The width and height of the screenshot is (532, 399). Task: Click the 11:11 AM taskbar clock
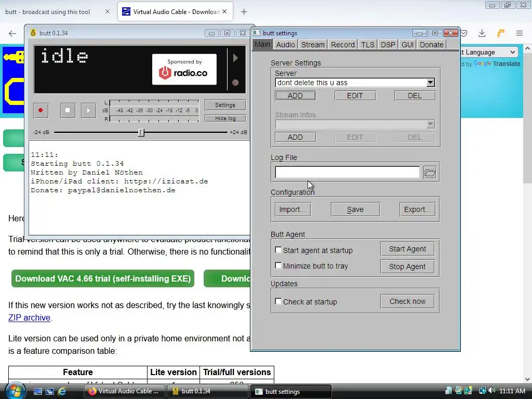point(512,391)
